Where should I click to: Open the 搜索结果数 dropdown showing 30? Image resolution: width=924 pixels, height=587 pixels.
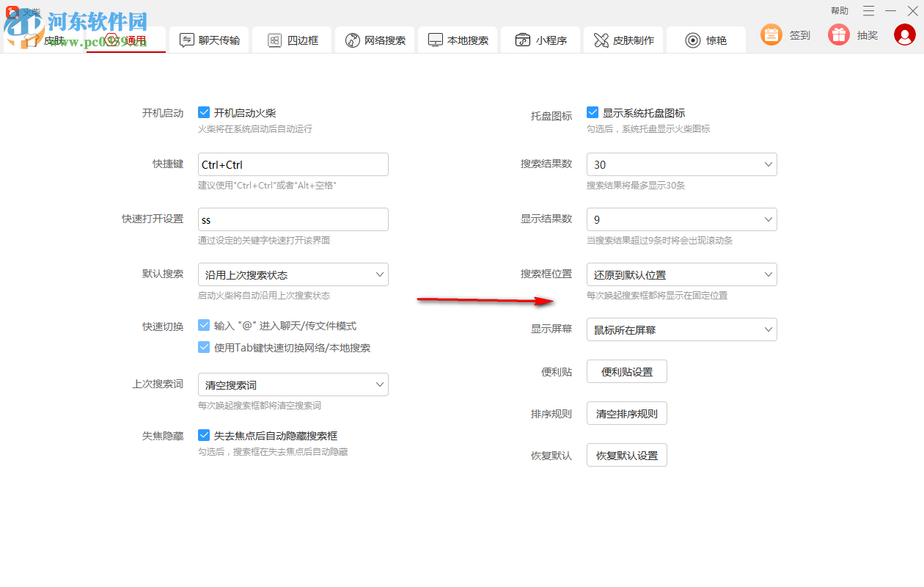coord(681,164)
